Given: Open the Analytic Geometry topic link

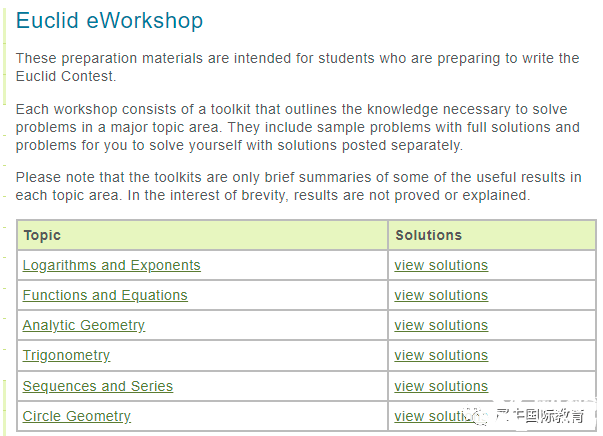Looking at the screenshot, I should click(83, 326).
